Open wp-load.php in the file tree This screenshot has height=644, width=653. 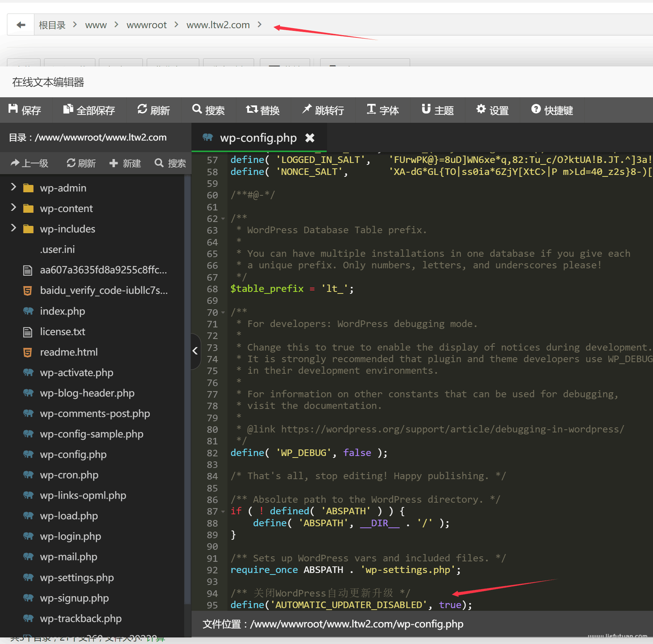point(69,516)
